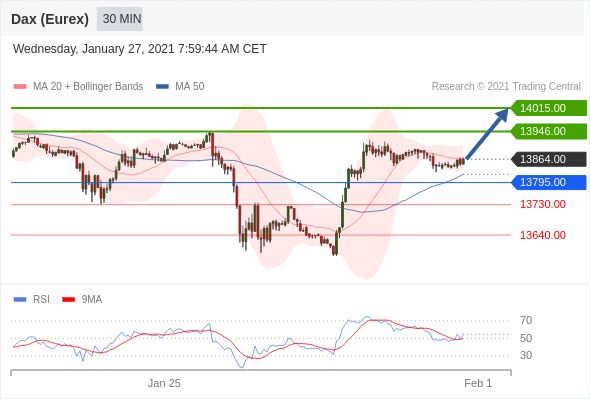Click the blue upward forecast arrow
The height and width of the screenshot is (400, 590).
(487, 134)
